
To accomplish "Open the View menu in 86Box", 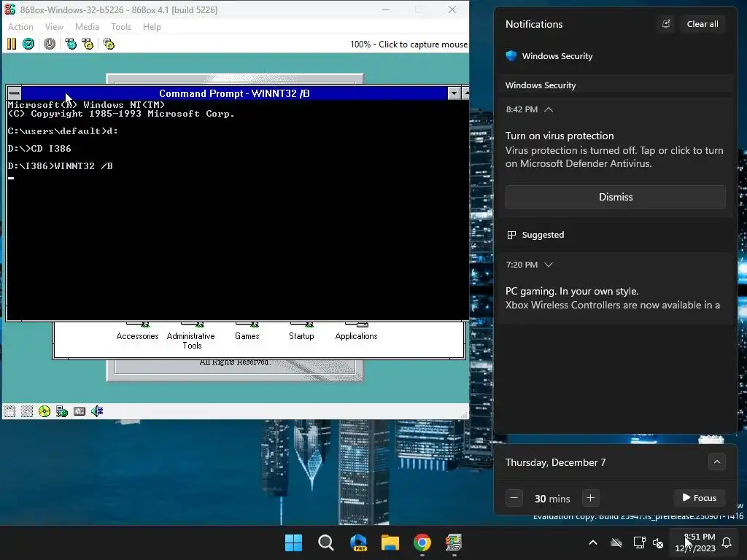I will [x=54, y=27].
